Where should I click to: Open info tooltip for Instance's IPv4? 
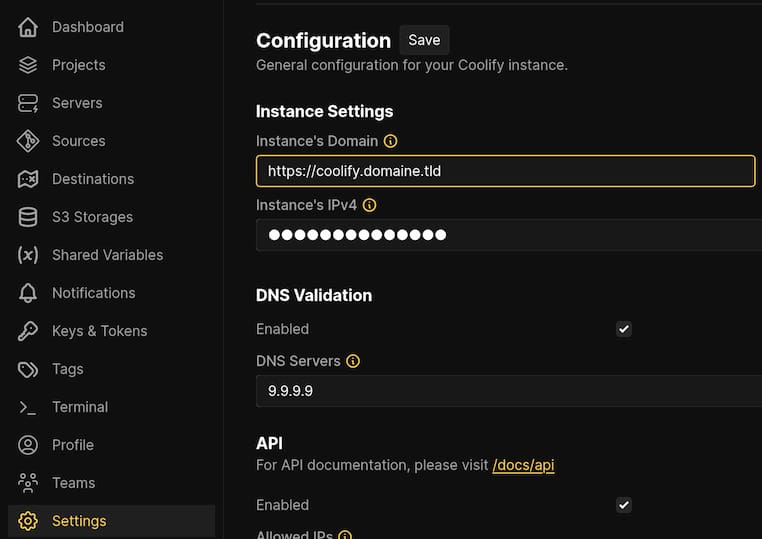click(369, 205)
